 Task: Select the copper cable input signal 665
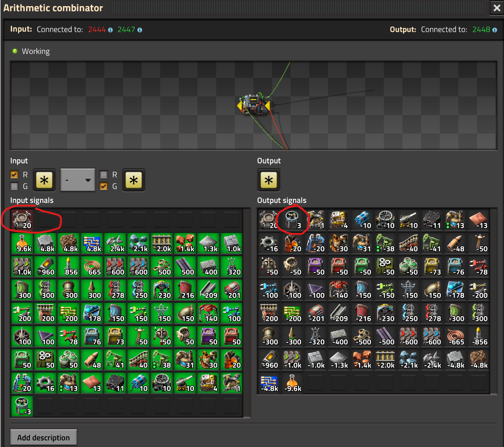coord(92,266)
